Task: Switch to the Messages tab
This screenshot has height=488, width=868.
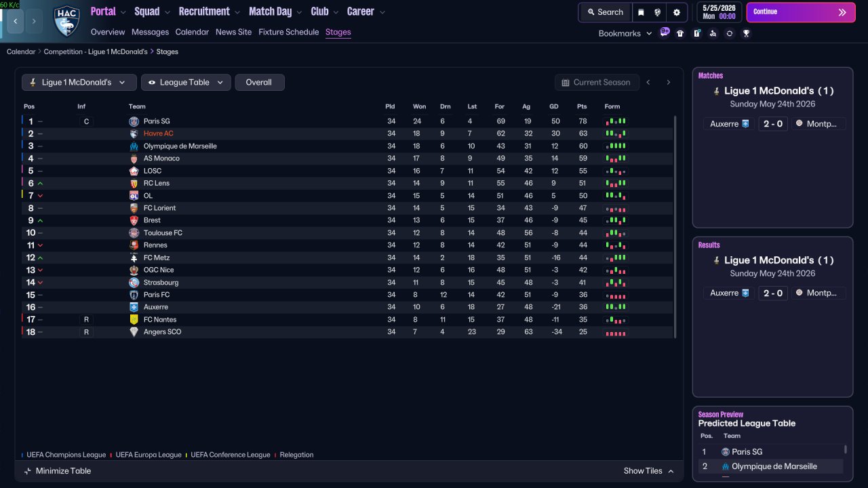Action: (151, 32)
